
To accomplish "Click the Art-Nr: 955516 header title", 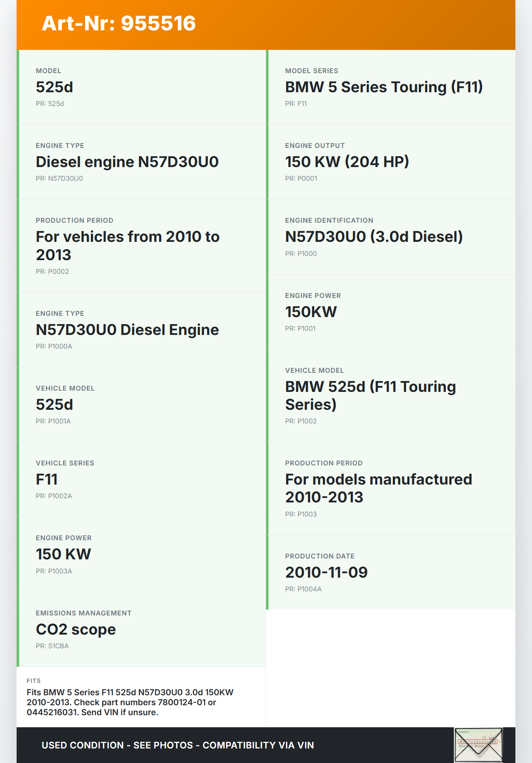I will tap(118, 23).
